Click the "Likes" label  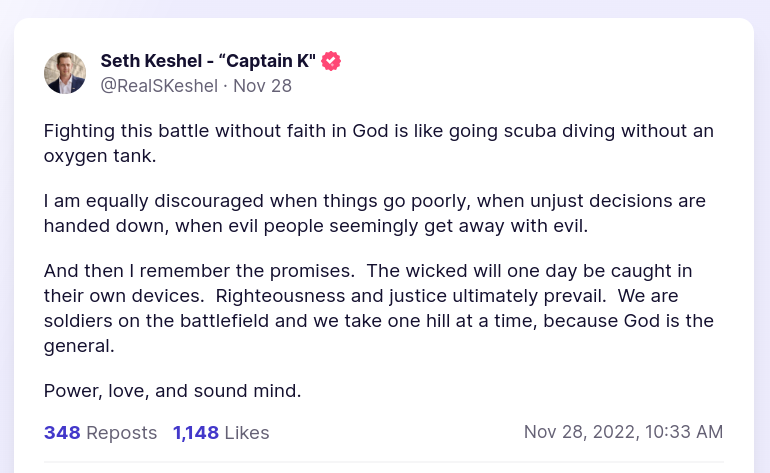(x=246, y=433)
